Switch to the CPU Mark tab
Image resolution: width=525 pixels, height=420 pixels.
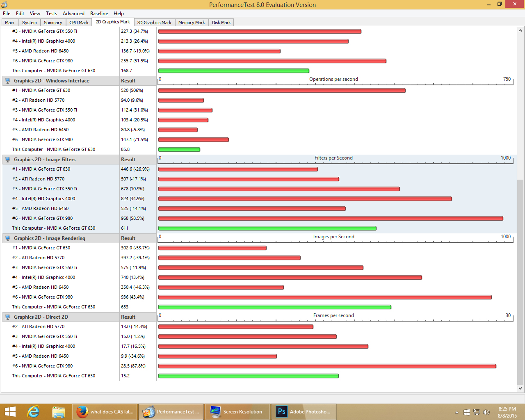79,23
